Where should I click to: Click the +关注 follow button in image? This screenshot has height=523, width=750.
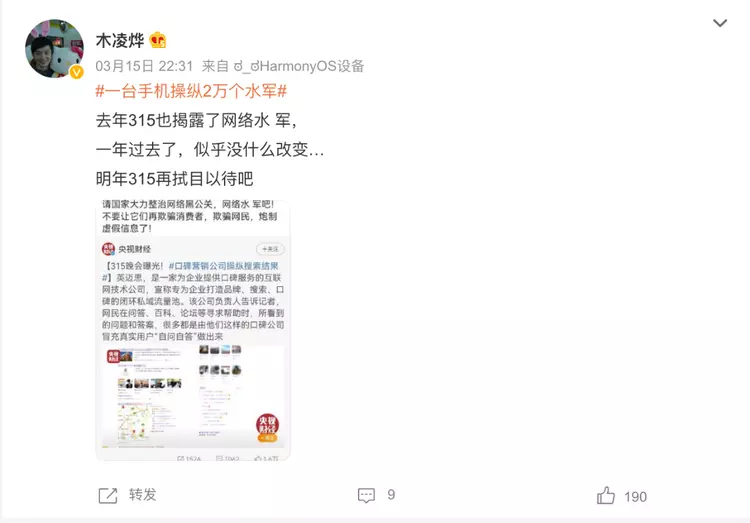(x=270, y=249)
